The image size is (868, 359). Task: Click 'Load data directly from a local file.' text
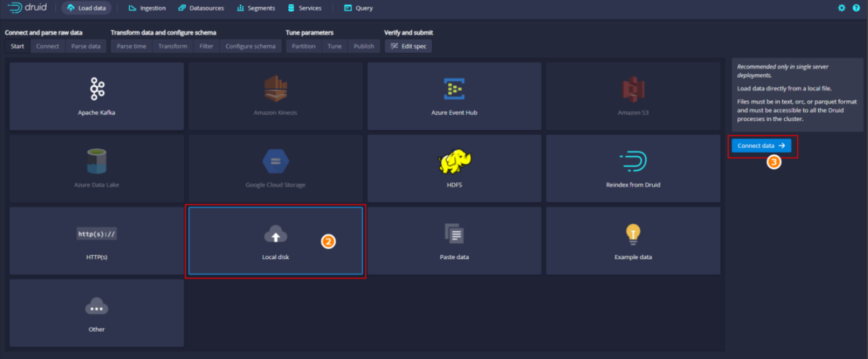pos(784,88)
